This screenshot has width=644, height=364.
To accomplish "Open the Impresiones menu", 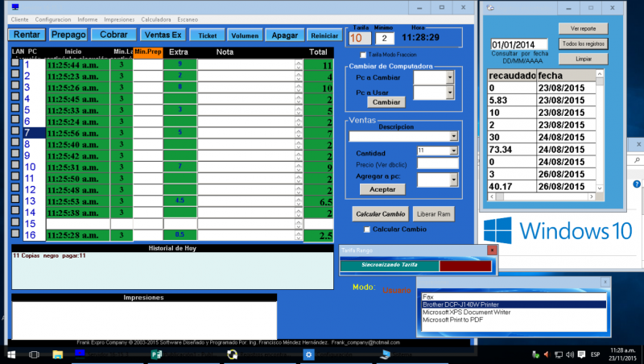I will pos(119,19).
